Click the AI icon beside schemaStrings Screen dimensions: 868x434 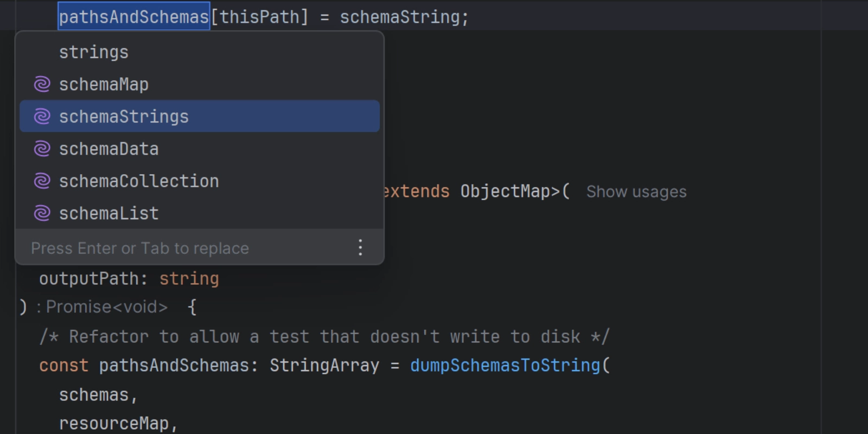[x=42, y=116]
